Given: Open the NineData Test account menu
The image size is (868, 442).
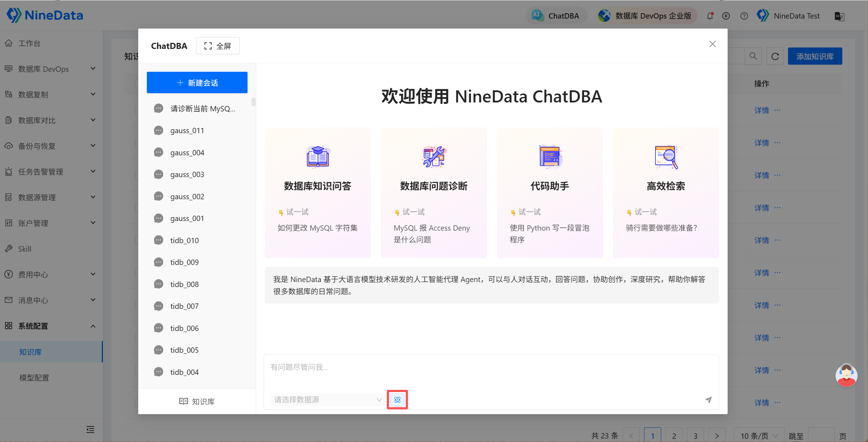Looking at the screenshot, I should [788, 16].
